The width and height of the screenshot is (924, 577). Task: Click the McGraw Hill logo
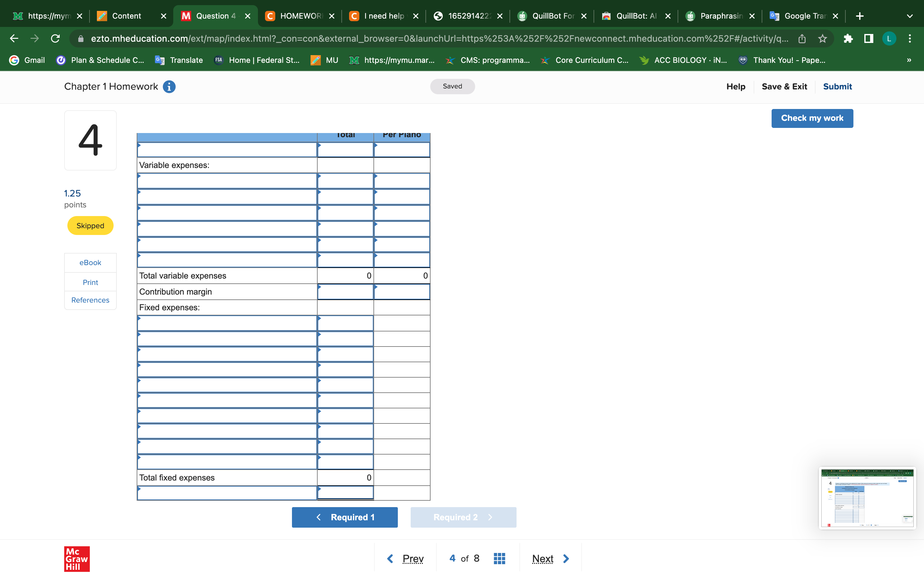coord(76,559)
